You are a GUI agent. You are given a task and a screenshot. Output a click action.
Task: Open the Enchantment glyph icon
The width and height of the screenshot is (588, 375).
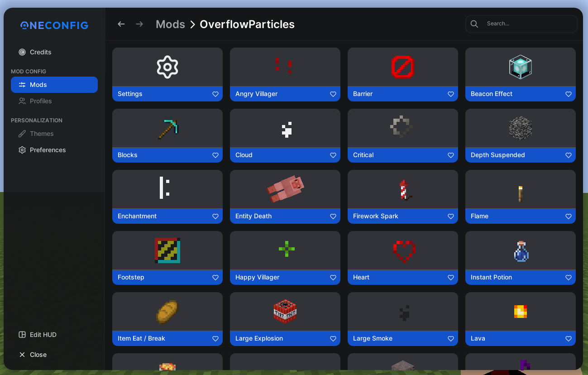click(165, 187)
